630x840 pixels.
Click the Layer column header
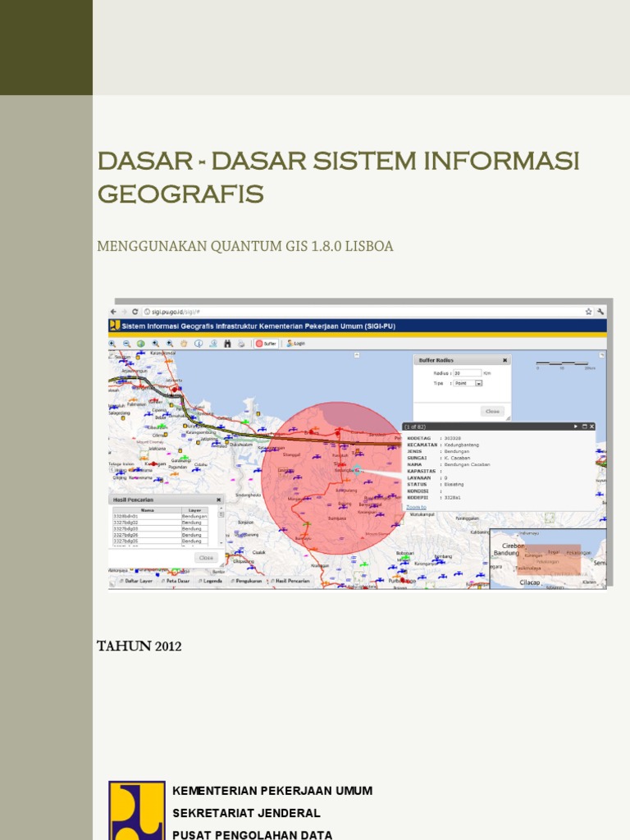point(194,510)
